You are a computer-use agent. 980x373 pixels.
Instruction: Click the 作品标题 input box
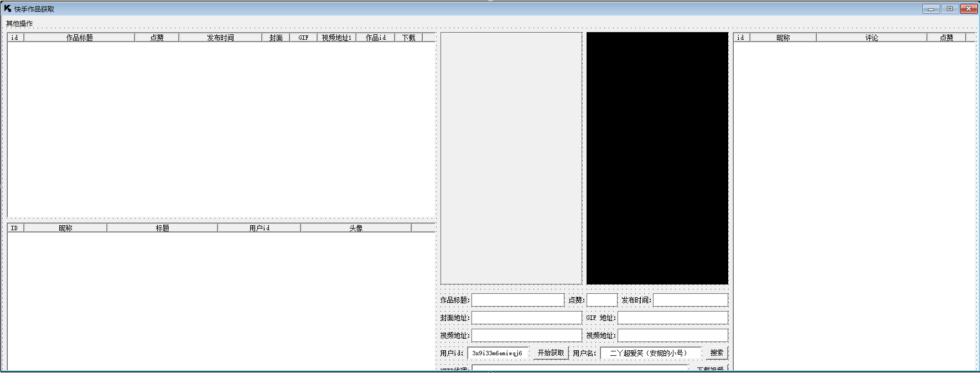pyautogui.click(x=517, y=300)
